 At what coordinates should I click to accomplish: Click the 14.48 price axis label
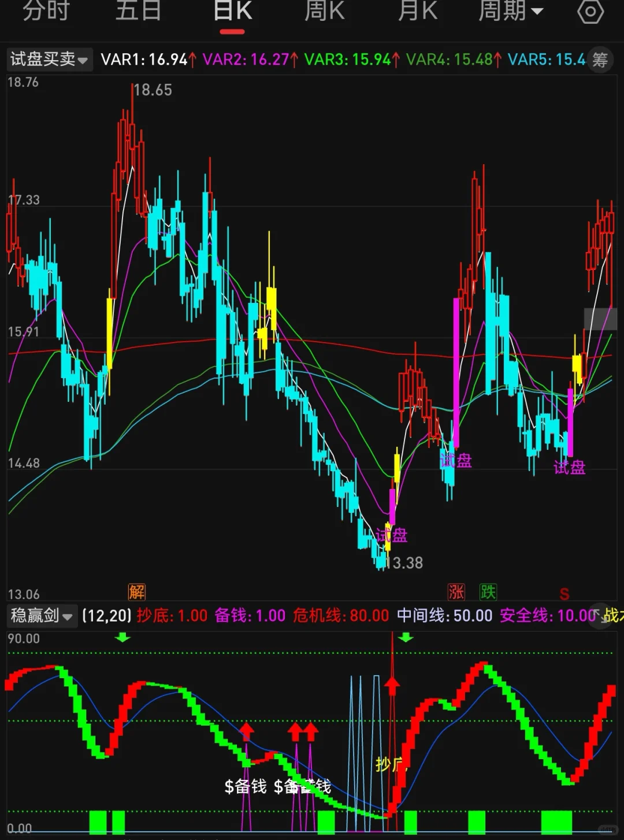pos(24,463)
